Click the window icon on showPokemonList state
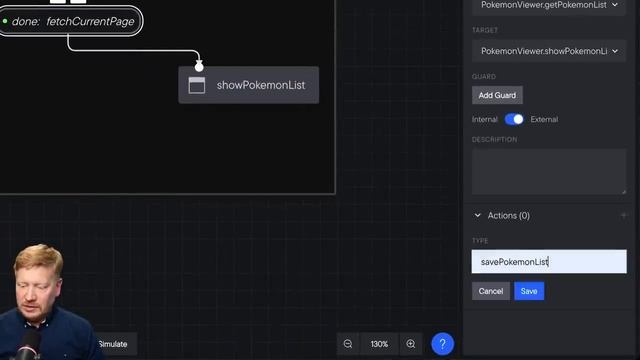 coord(197,85)
